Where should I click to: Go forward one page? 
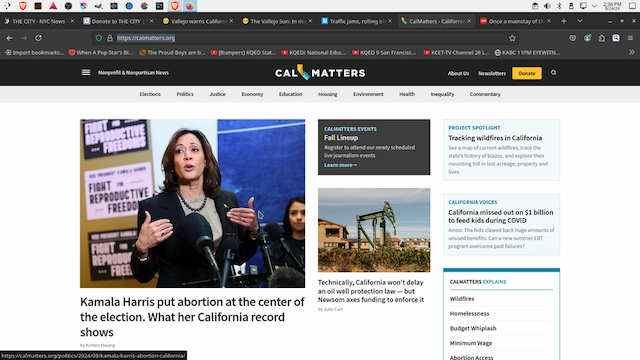[24, 38]
